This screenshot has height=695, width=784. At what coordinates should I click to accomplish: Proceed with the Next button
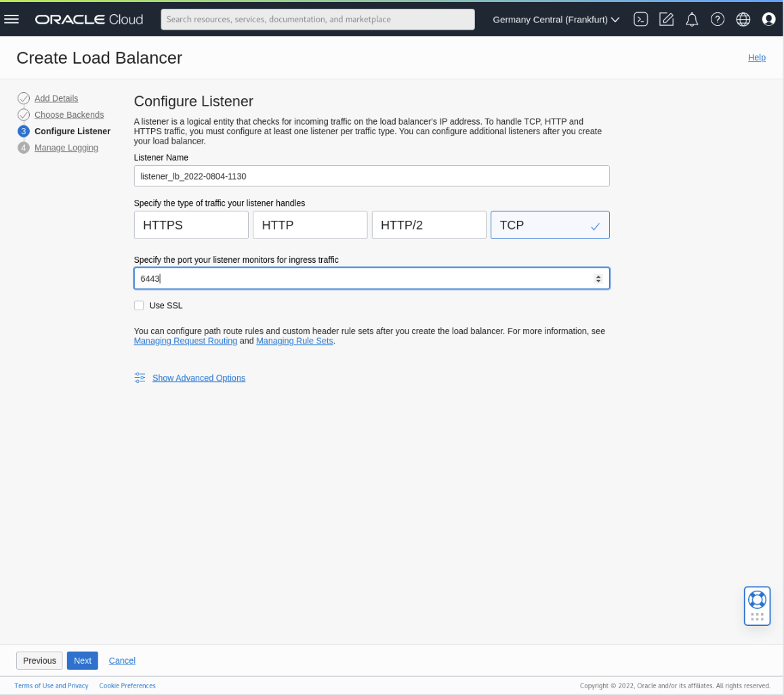(82, 660)
